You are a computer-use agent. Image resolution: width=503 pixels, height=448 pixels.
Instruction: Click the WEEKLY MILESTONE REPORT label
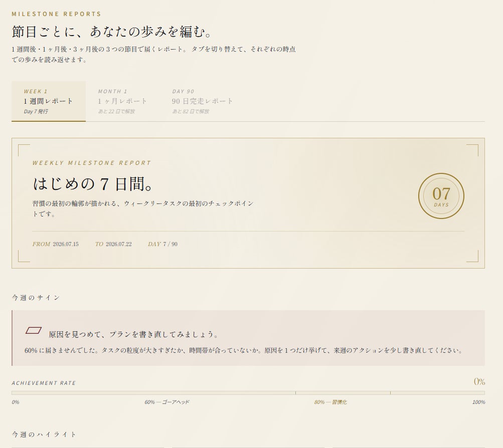92,163
